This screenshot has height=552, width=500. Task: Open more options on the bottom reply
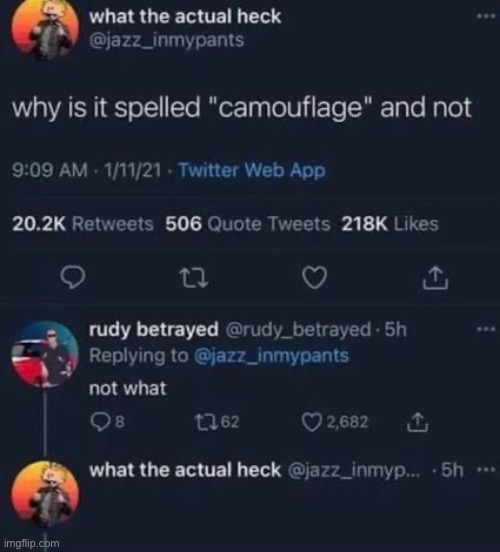pyautogui.click(x=486, y=469)
